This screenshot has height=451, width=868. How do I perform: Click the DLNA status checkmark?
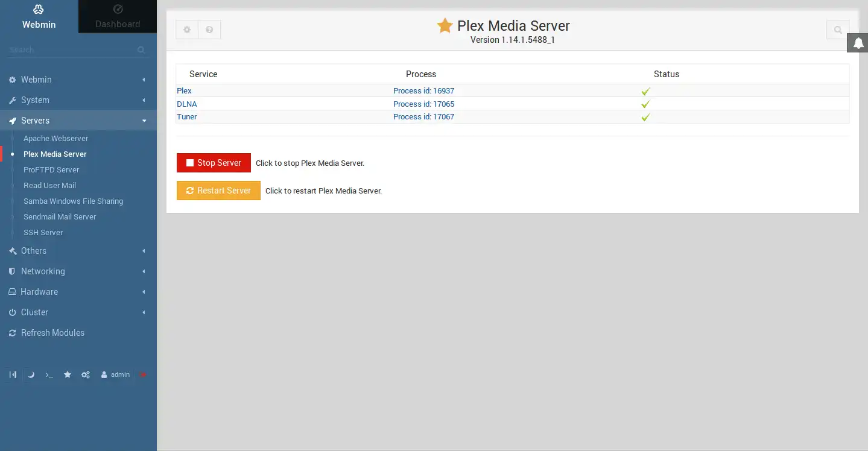point(645,104)
